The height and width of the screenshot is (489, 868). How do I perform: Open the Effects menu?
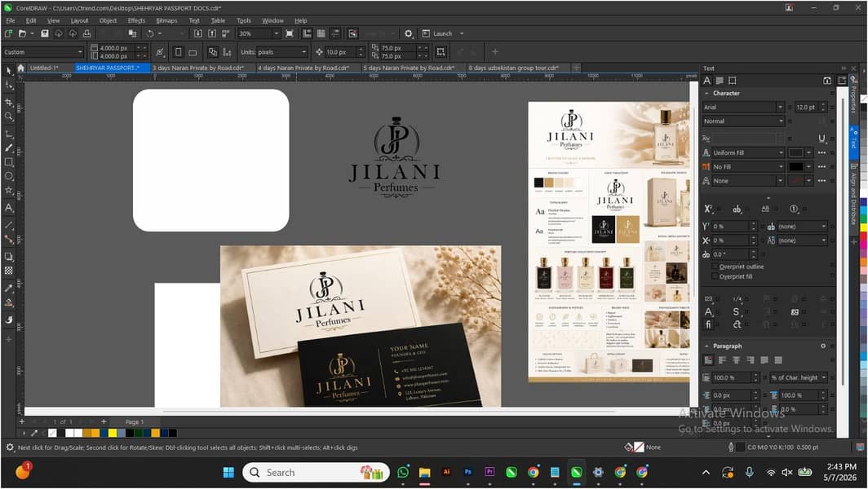[x=136, y=20]
